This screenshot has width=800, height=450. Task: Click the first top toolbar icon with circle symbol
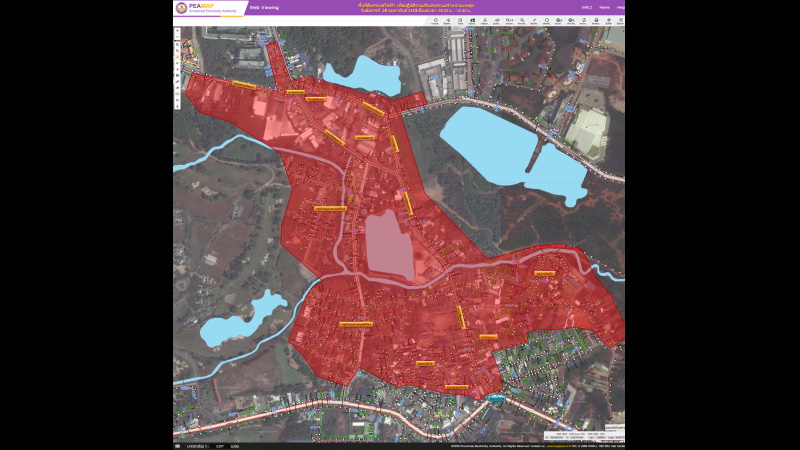click(436, 21)
